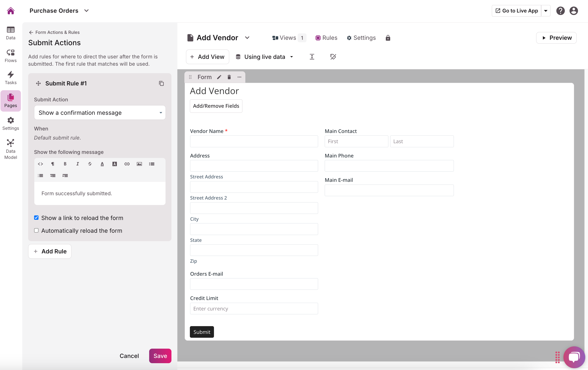The height and width of the screenshot is (370, 588).
Task: Choose text background color in message editor
Action: (115, 164)
